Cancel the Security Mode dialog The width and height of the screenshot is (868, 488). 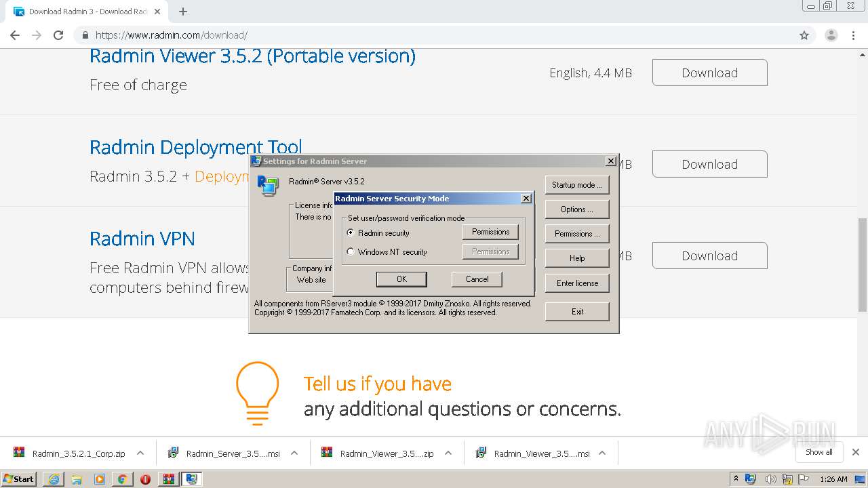click(x=477, y=279)
